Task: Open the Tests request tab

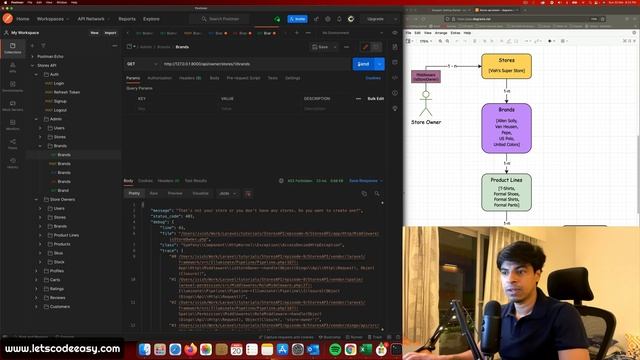Action: pyautogui.click(x=273, y=78)
